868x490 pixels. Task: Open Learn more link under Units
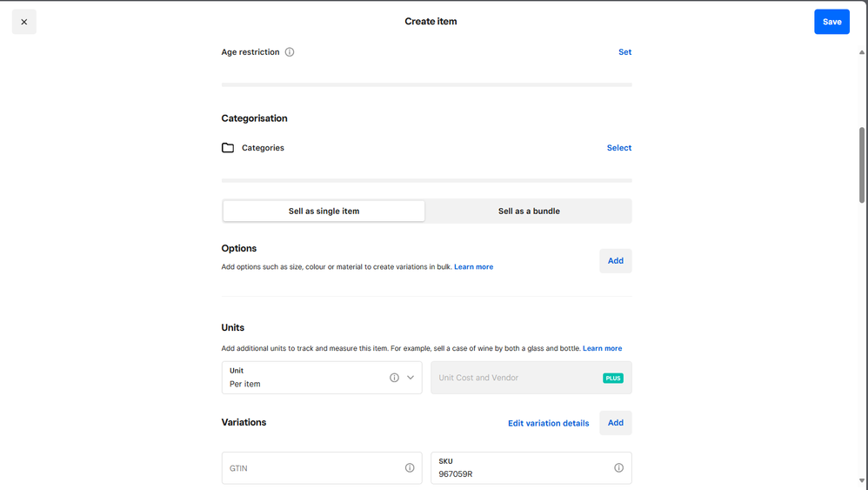coord(602,349)
